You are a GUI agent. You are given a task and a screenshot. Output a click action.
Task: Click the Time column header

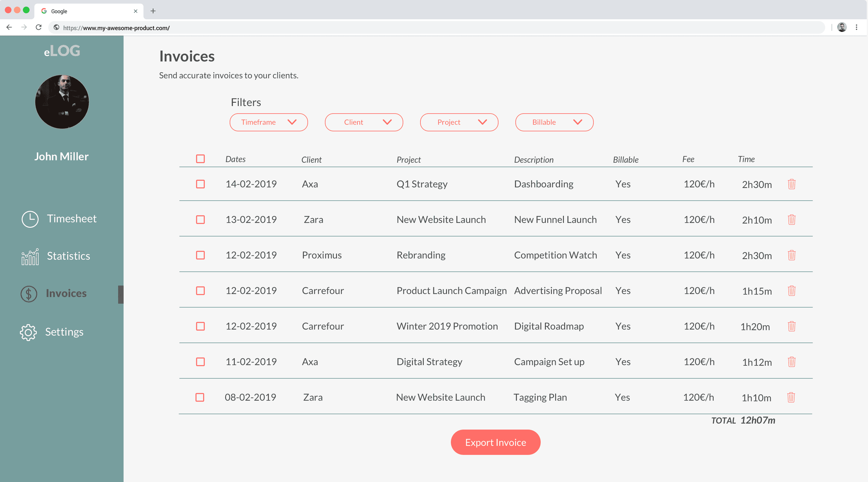tap(746, 159)
